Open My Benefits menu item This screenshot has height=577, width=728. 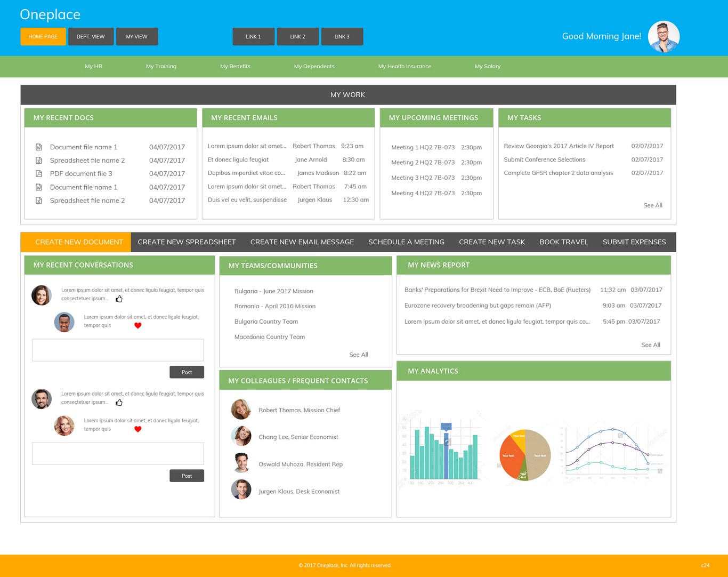[235, 66]
